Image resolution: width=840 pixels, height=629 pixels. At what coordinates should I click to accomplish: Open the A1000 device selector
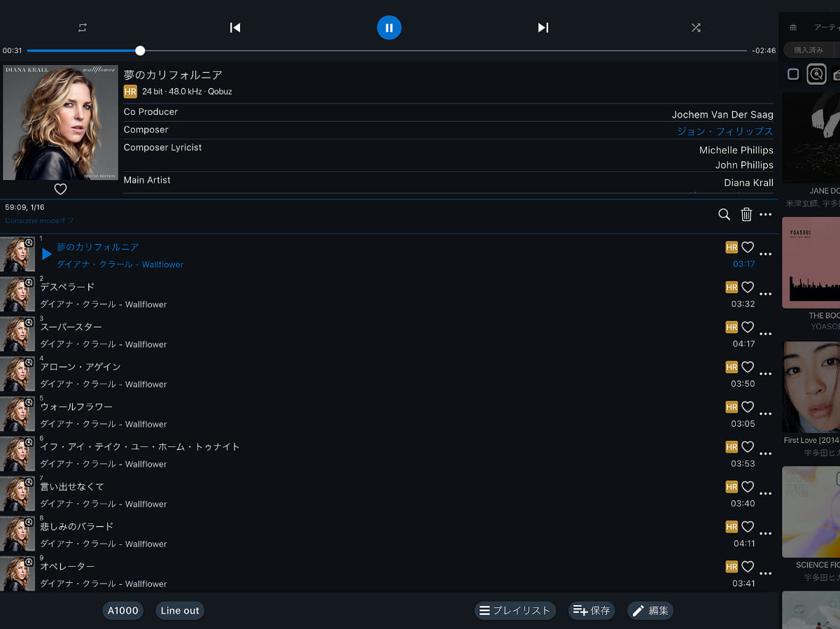click(122, 611)
